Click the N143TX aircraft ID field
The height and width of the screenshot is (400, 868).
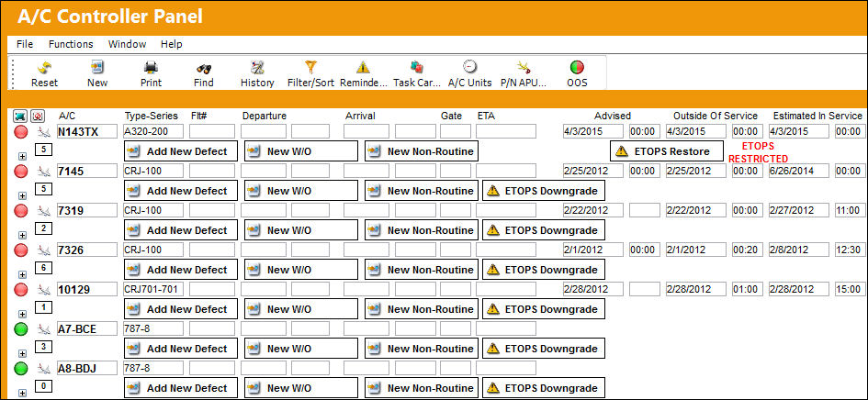tap(87, 131)
